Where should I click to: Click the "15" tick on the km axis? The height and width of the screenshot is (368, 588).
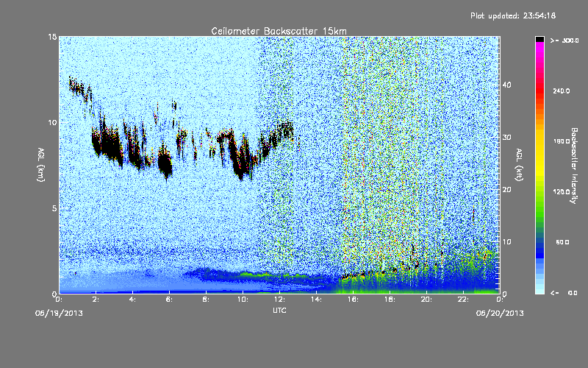52,37
